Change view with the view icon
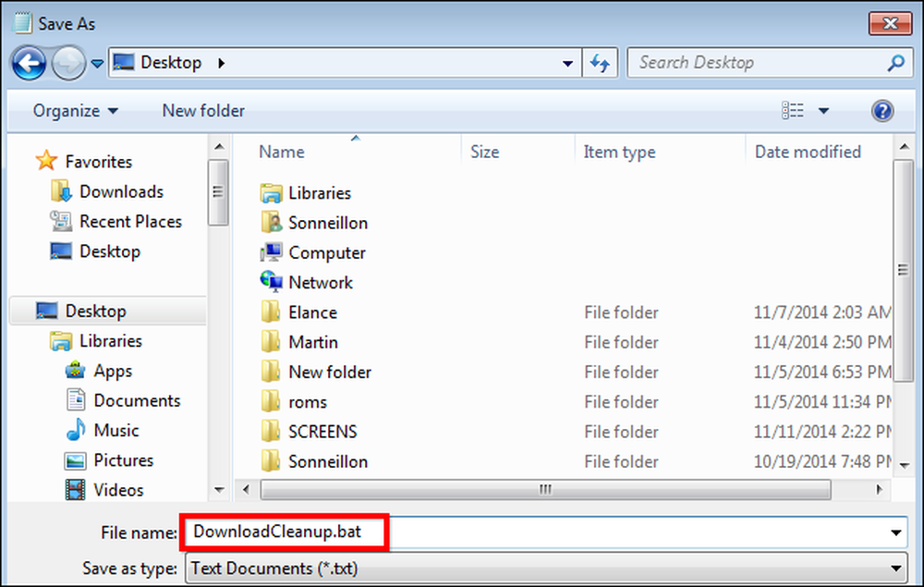The image size is (924, 587). pyautogui.click(x=793, y=110)
